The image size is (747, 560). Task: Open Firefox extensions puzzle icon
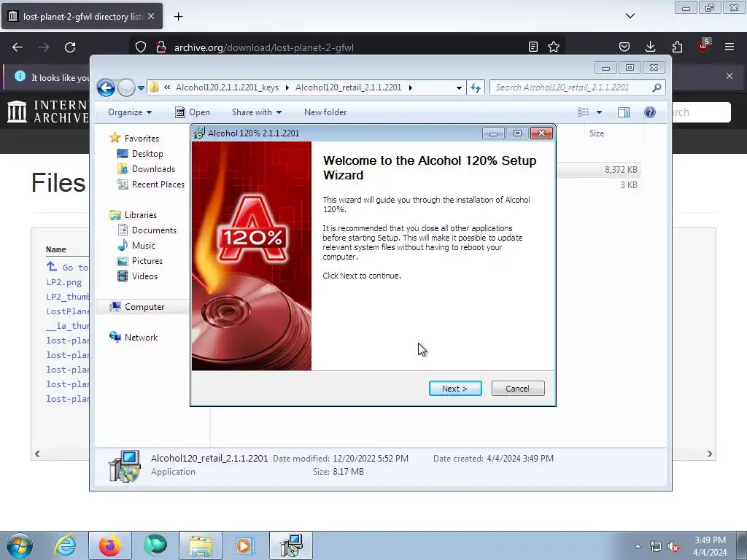point(677,47)
